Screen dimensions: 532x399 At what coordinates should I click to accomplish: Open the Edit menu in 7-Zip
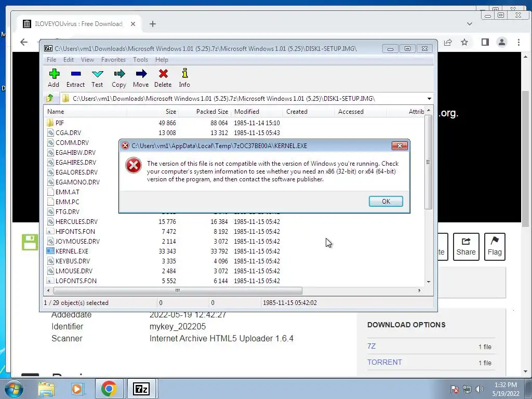(69, 60)
